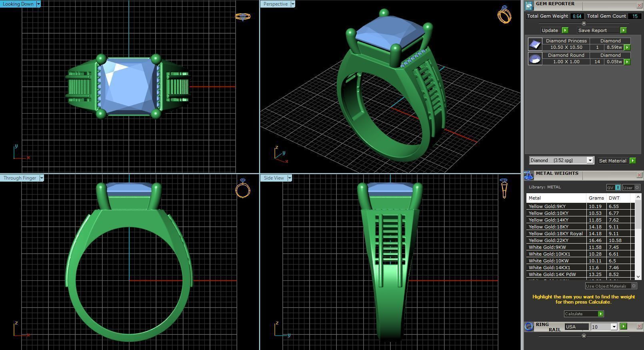Select the Yellow Gold:18KY metal row
The image size is (644, 350).
(x=556, y=227)
